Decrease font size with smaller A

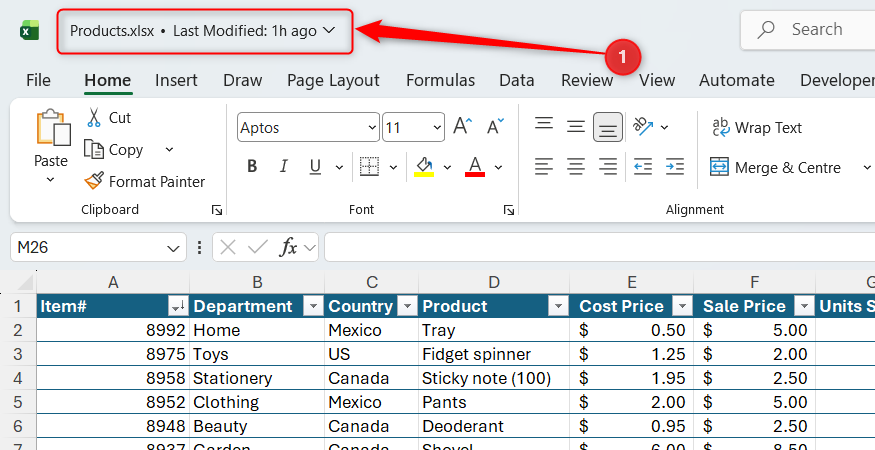coord(494,127)
